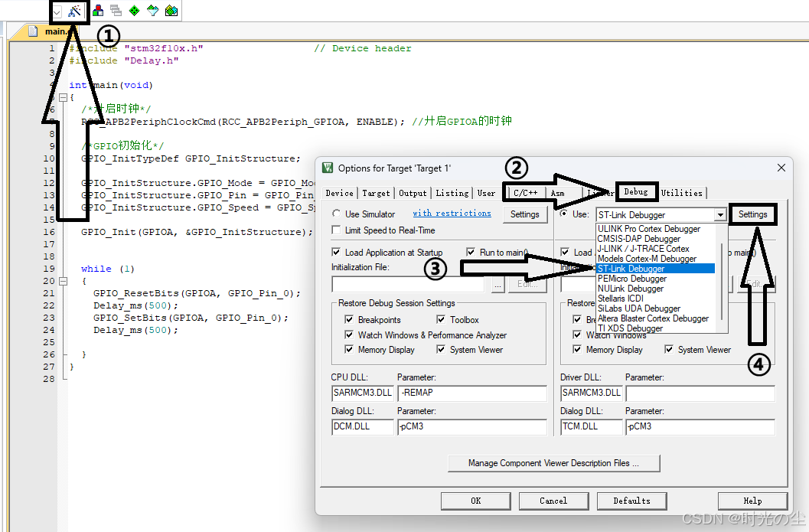The image size is (809, 532).
Task: Collapse the while loop fold marker
Action: click(63, 281)
